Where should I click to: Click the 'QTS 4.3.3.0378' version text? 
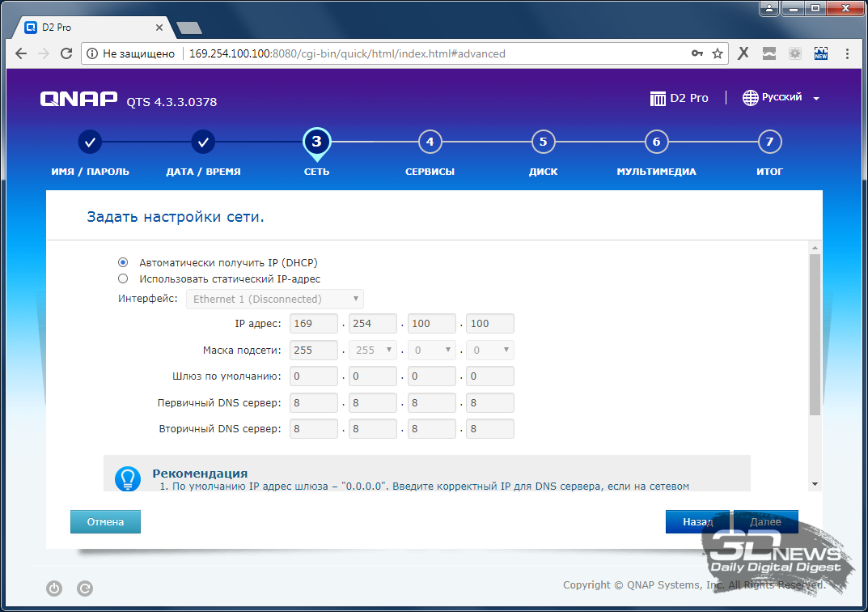click(x=171, y=102)
